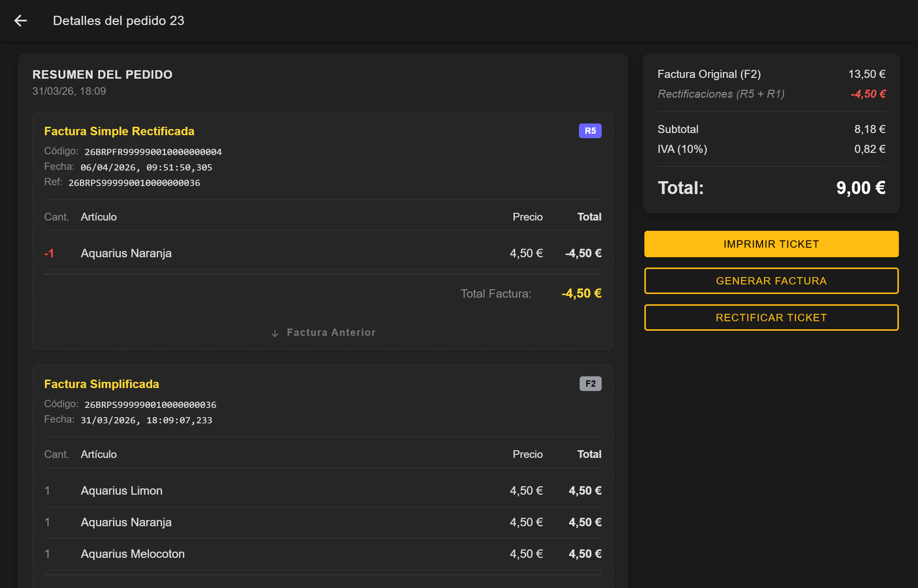Viewport: 918px width, 588px height.
Task: Click the invoice code 26BRPFR99999001000000004
Action: click(x=154, y=151)
